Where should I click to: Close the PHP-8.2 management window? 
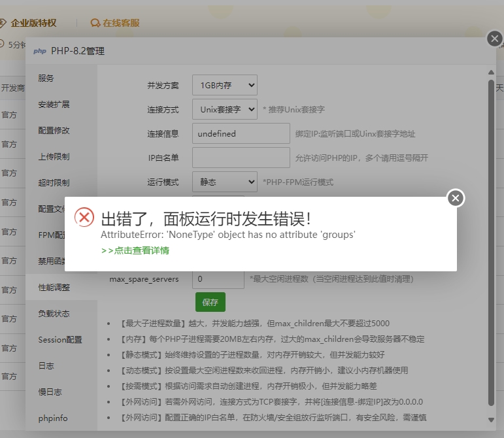(495, 39)
